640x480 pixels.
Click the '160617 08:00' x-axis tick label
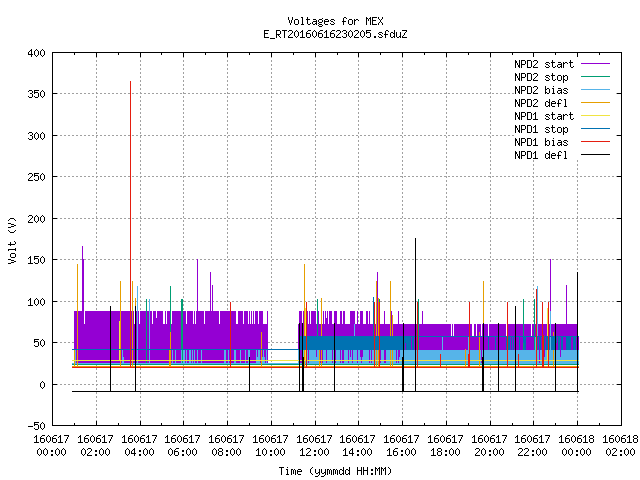(227, 446)
